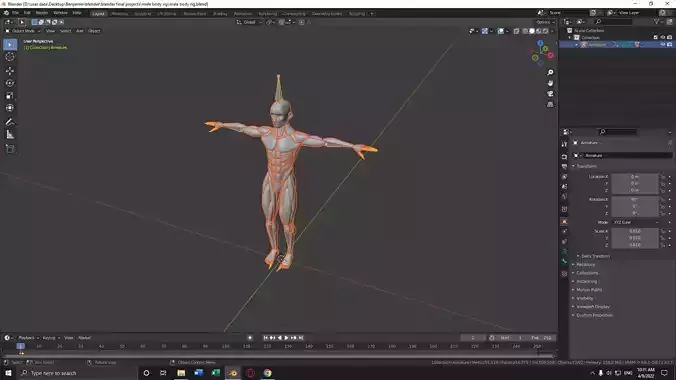Open the Render menu
The image size is (676, 380).
click(x=42, y=13)
